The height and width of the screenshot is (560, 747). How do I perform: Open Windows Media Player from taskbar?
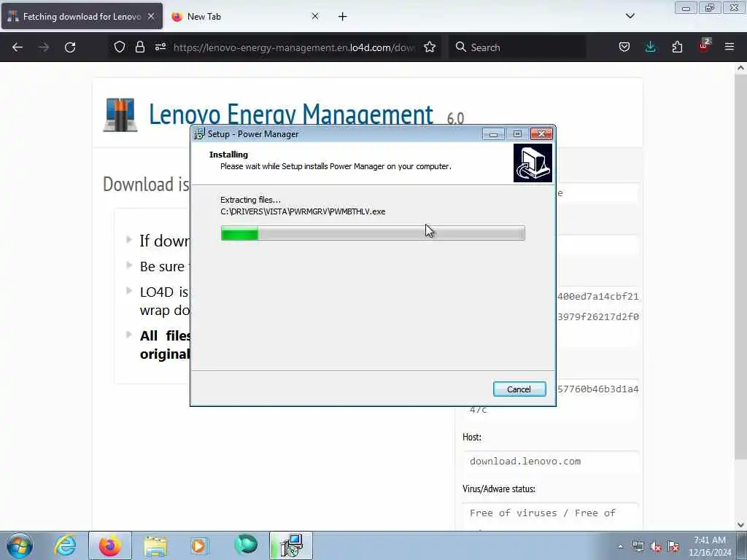point(200,545)
